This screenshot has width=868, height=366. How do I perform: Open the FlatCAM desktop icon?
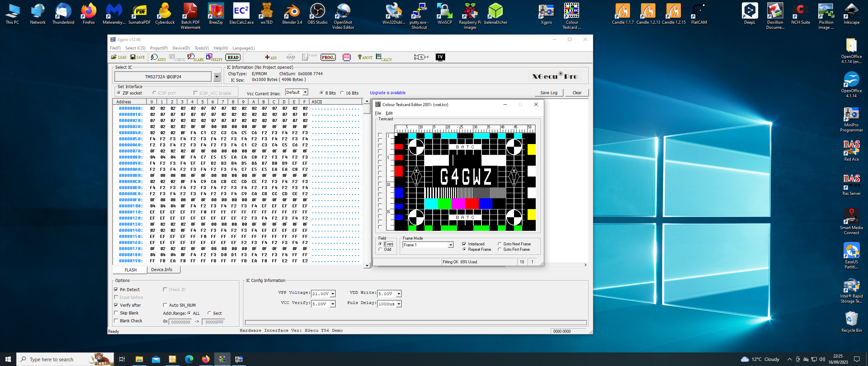pyautogui.click(x=699, y=14)
